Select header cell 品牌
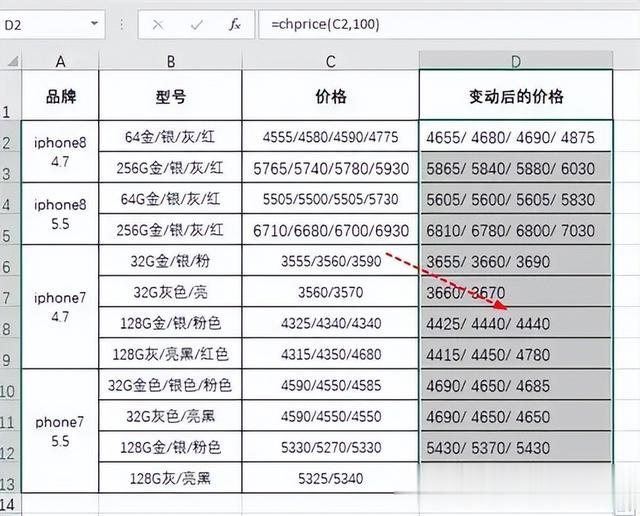 pyautogui.click(x=60, y=95)
